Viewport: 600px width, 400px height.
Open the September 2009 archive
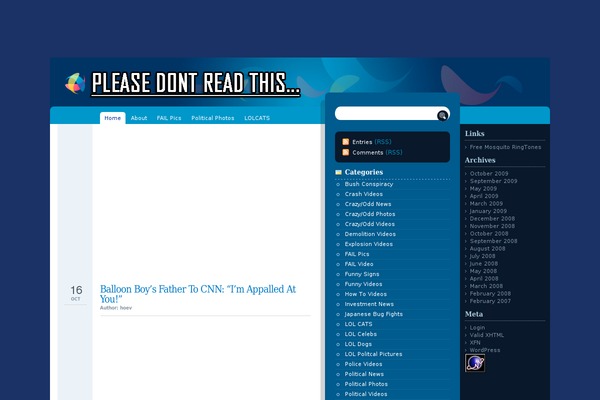[x=493, y=181]
